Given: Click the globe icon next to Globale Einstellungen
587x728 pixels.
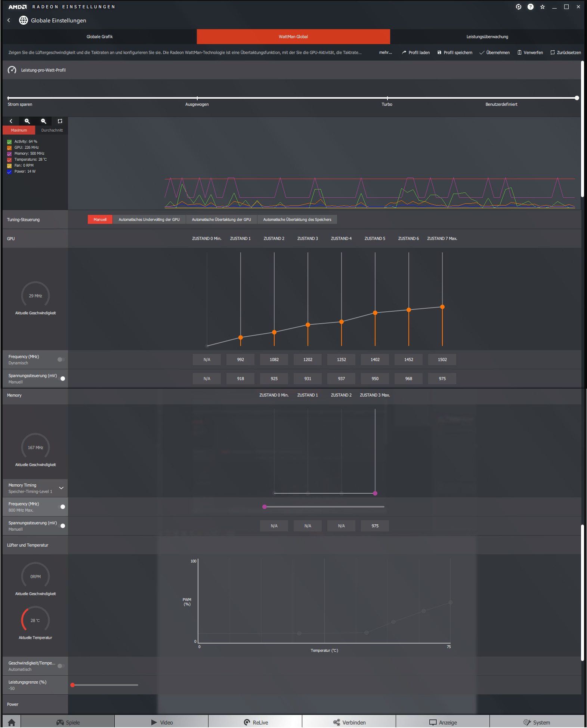Looking at the screenshot, I should [24, 20].
